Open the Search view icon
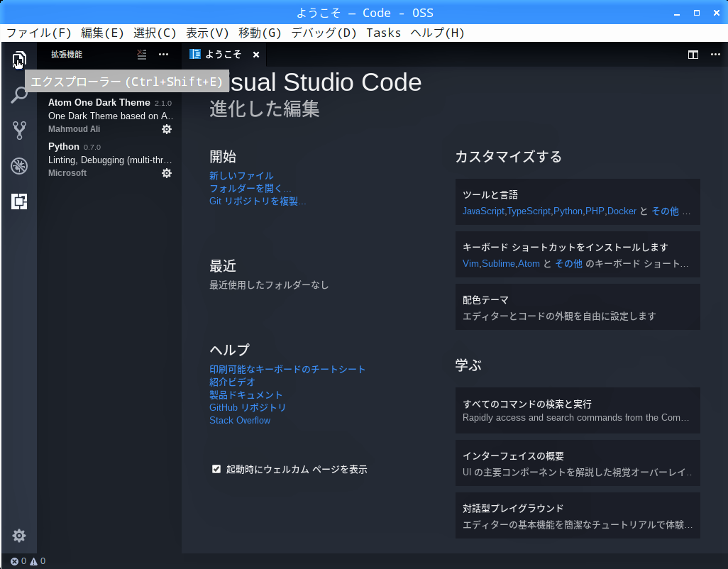728x569 pixels. [19, 94]
